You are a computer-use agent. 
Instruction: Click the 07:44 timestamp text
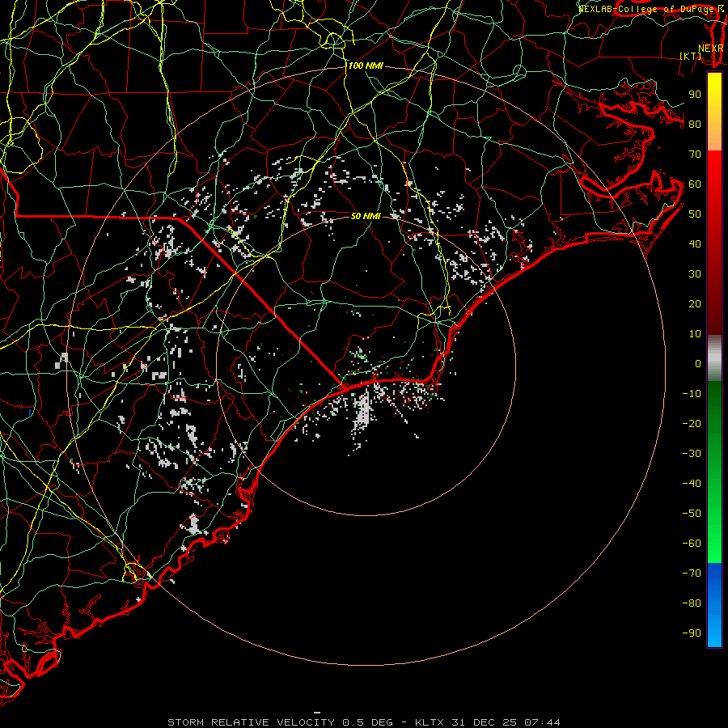(x=542, y=722)
